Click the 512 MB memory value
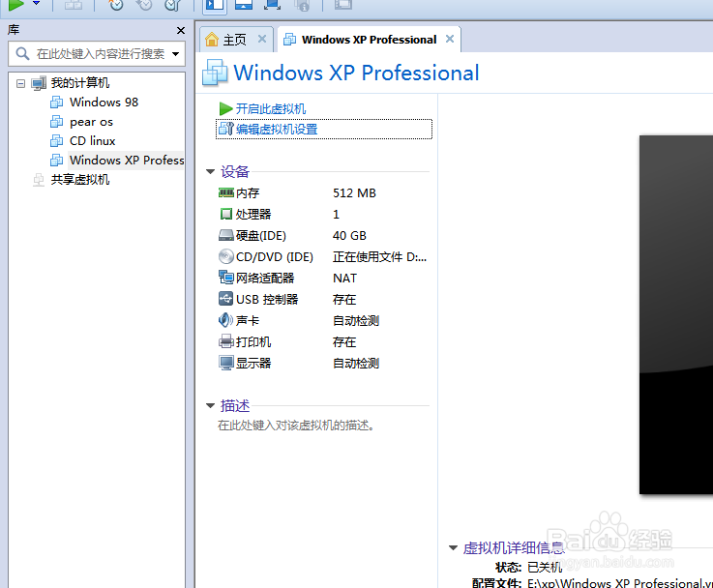Viewport: 713px width, 588px height. click(x=354, y=193)
